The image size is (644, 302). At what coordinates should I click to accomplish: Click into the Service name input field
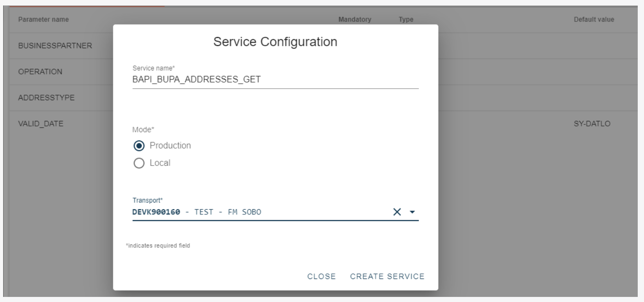(275, 80)
